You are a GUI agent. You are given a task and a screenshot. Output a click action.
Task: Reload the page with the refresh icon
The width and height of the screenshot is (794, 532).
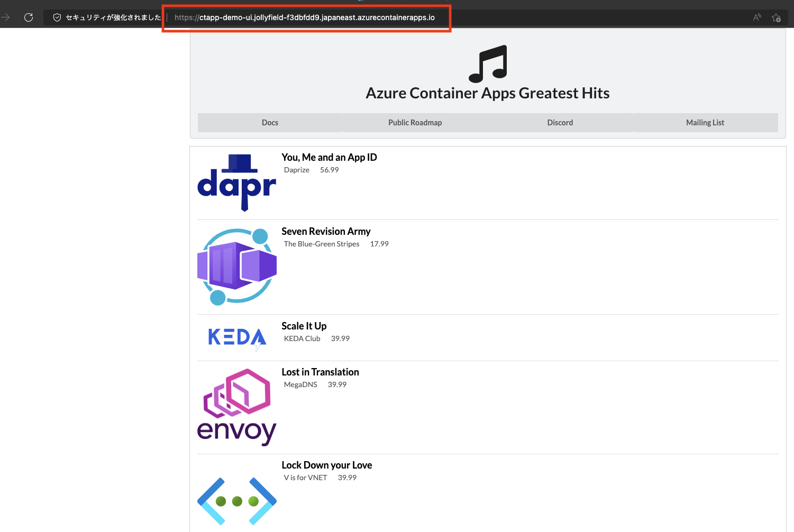[x=29, y=17]
